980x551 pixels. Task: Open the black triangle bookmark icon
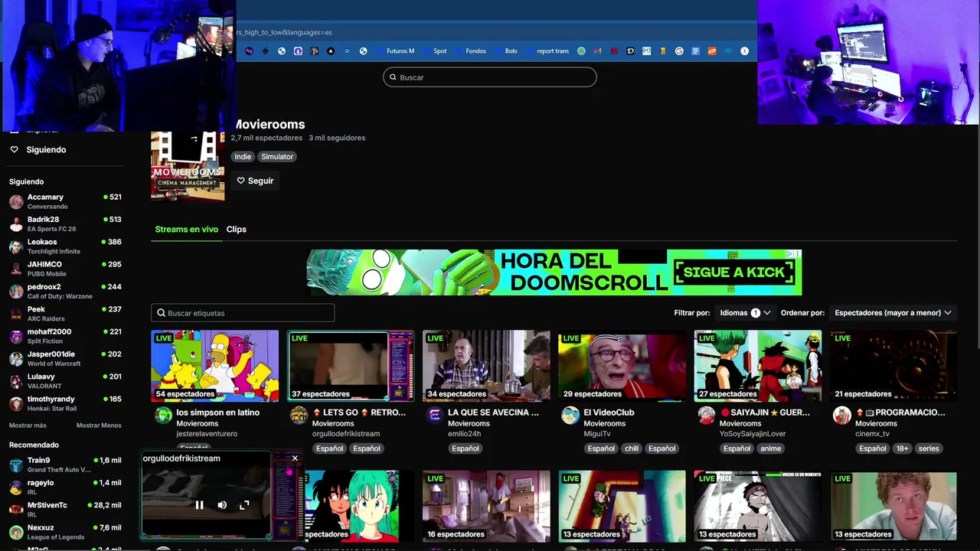tap(331, 51)
